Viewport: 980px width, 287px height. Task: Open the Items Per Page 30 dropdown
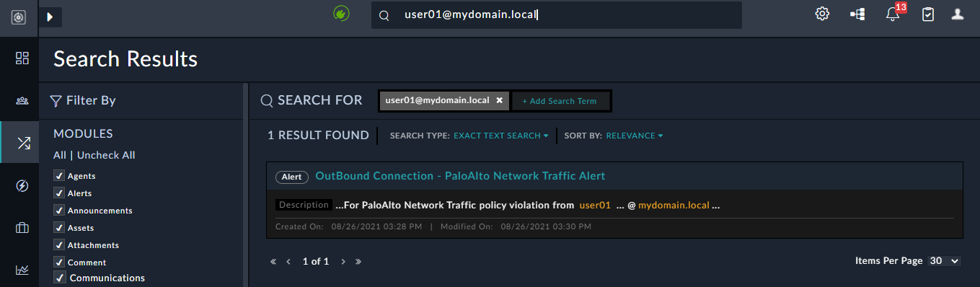945,261
